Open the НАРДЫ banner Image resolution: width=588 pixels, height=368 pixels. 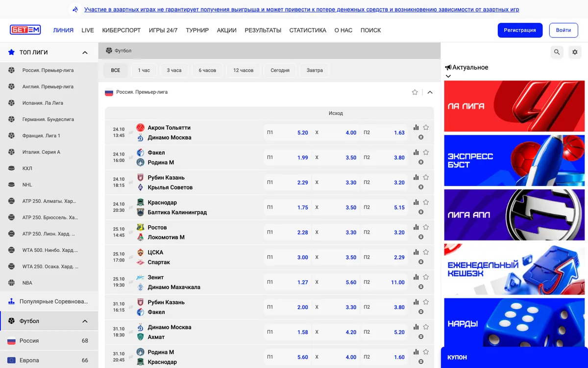tap(514, 322)
